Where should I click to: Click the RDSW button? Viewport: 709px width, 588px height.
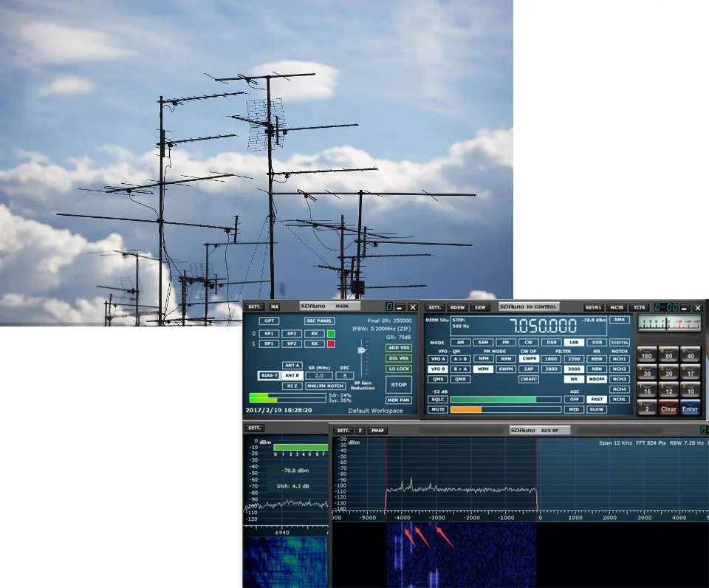pyautogui.click(x=457, y=307)
